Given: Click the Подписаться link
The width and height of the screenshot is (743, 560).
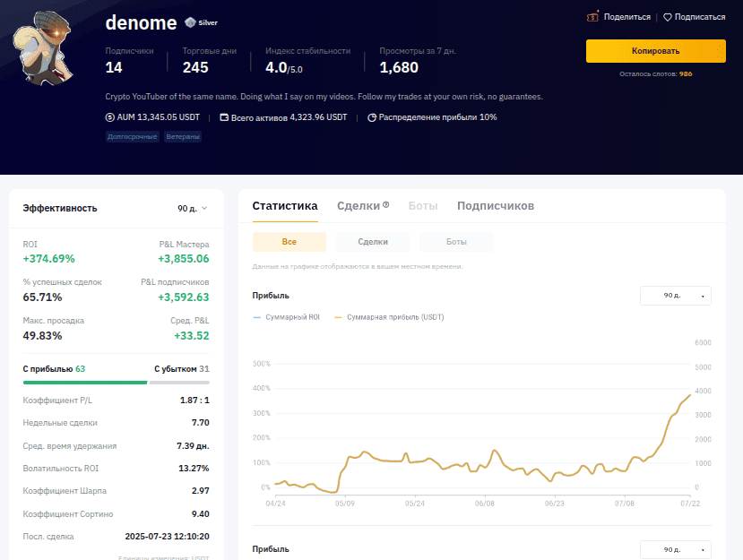Looking at the screenshot, I should 700,17.
